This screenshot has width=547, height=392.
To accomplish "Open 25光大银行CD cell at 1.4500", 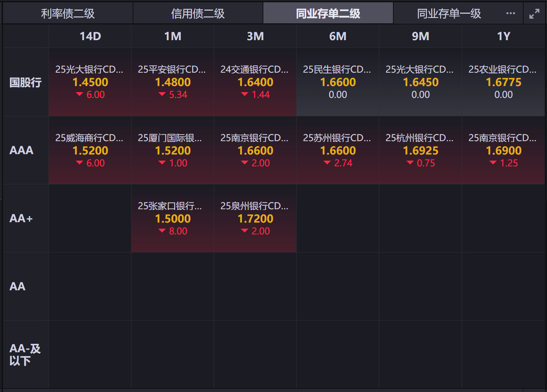I will coord(90,82).
